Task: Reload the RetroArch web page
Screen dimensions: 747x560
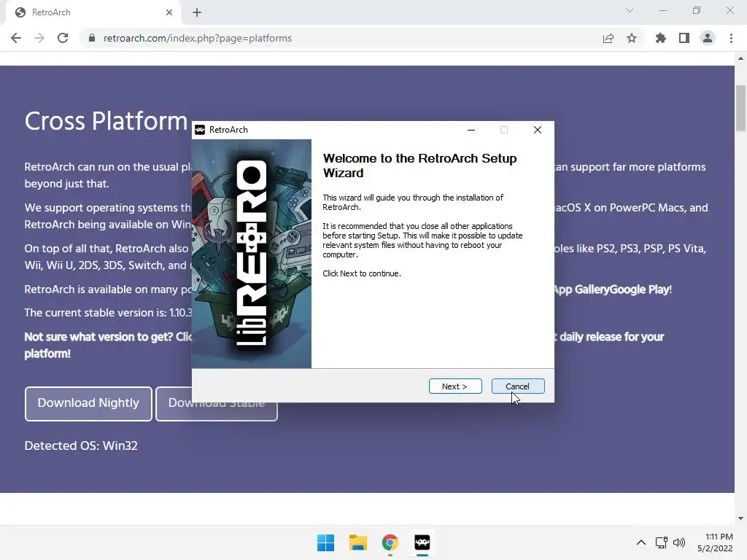Action: coord(63,38)
